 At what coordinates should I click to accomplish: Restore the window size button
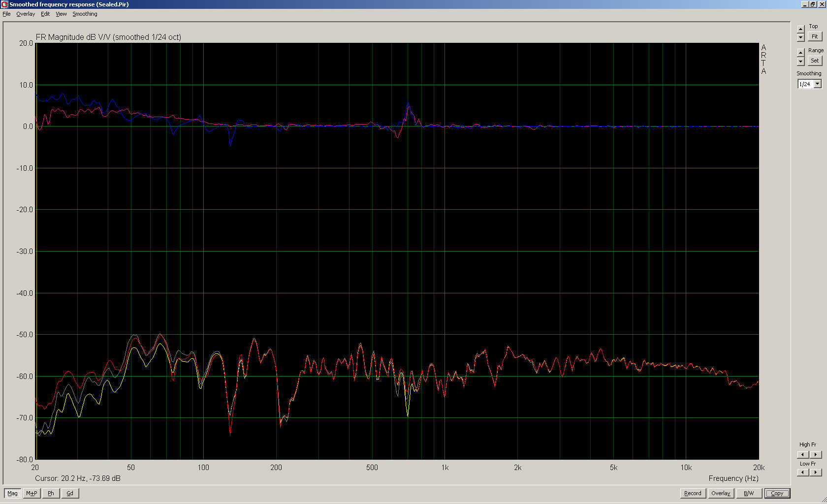813,4
